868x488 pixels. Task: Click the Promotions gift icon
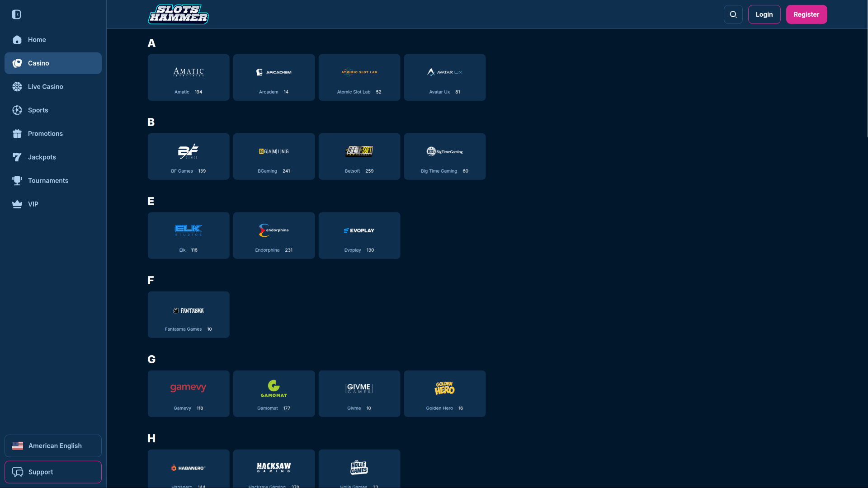(x=17, y=134)
